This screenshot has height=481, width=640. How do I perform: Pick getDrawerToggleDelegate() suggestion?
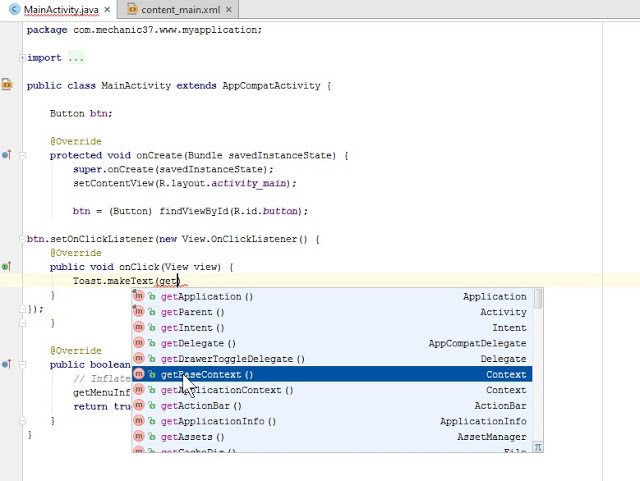point(332,359)
